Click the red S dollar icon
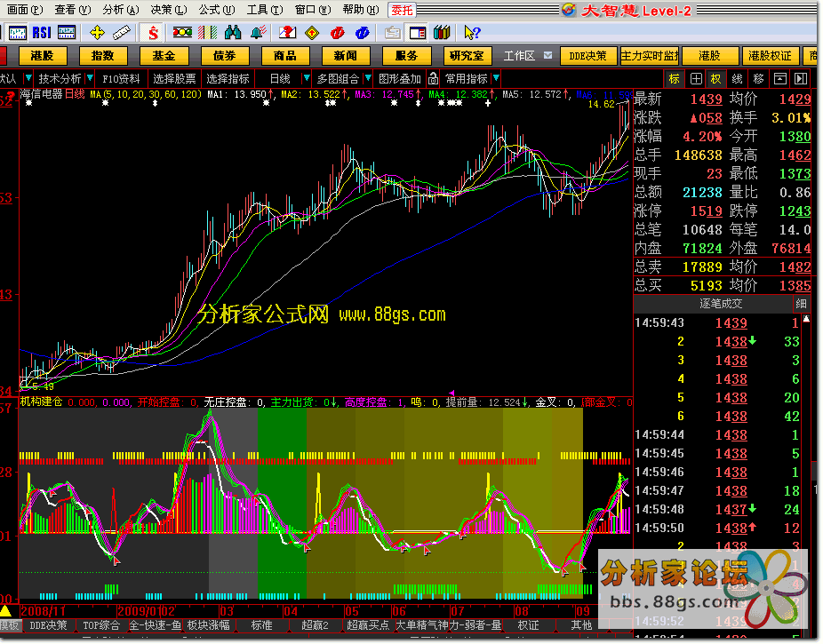Image resolution: width=823 pixels, height=644 pixels. (x=153, y=33)
